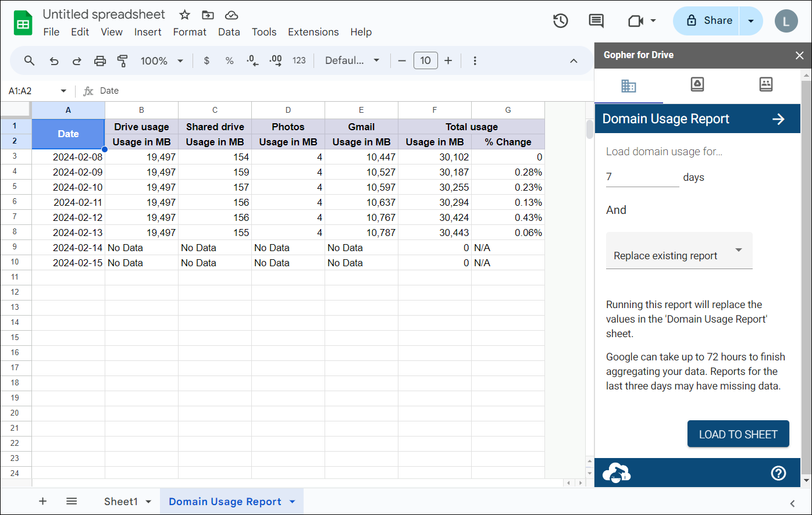Click LOAD TO SHEET button
Image resolution: width=812 pixels, height=515 pixels.
[738, 434]
